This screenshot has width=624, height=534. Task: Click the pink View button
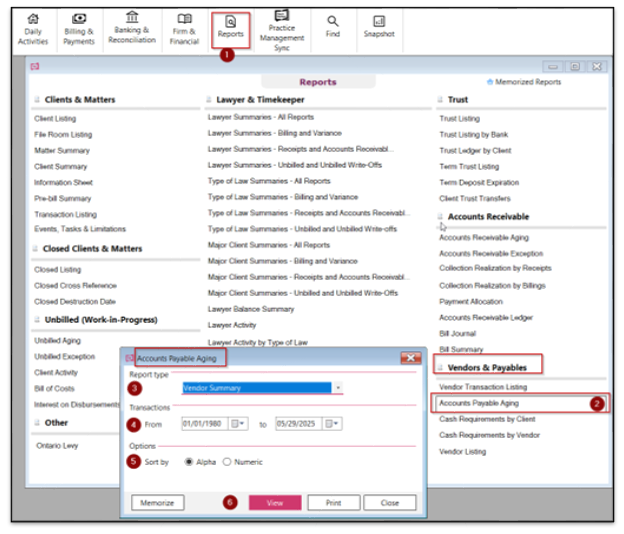275,503
